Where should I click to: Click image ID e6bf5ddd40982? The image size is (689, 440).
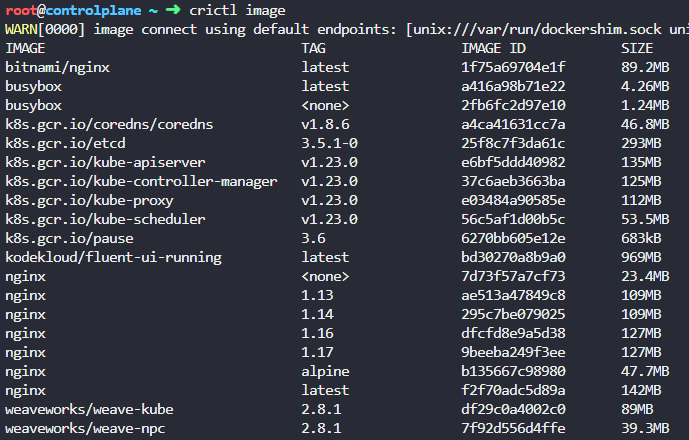point(513,162)
